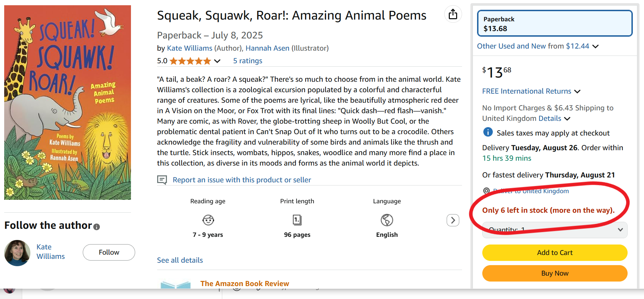
Task: Expand Other Used and New offers
Action: [x=537, y=46]
